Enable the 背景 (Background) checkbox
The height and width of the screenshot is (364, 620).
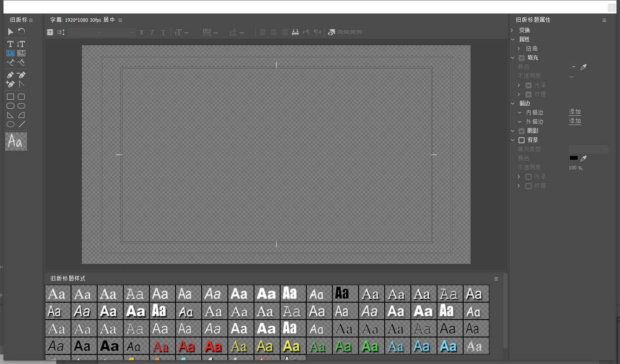pyautogui.click(x=522, y=140)
